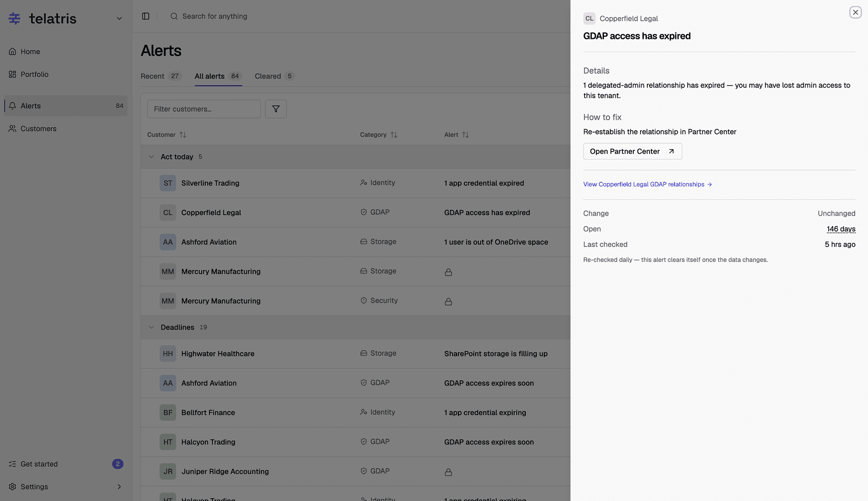The height and width of the screenshot is (501, 868).
Task: Click Bellfort Finance Identity category icon
Action: [363, 412]
